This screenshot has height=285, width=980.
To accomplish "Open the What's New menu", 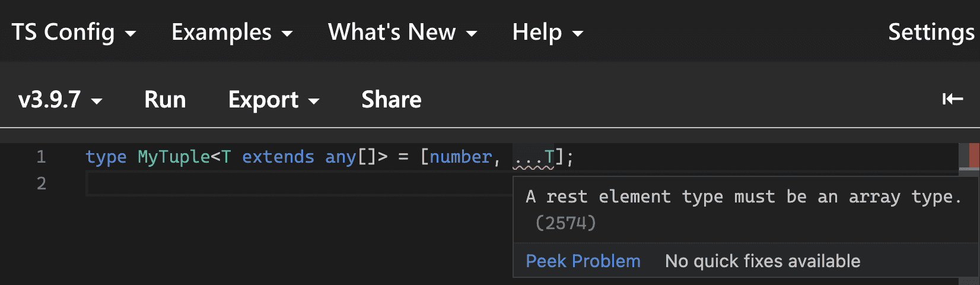I will point(403,32).
